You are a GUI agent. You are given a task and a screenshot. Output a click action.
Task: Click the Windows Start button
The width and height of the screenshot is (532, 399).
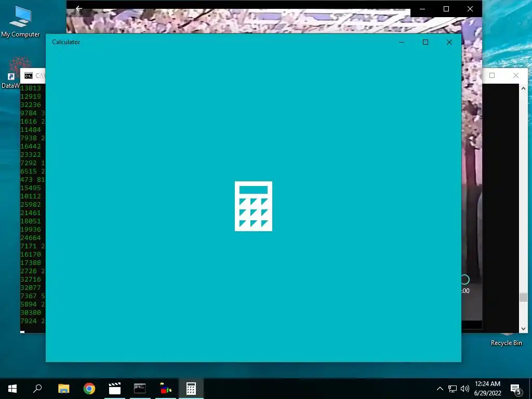click(x=12, y=389)
